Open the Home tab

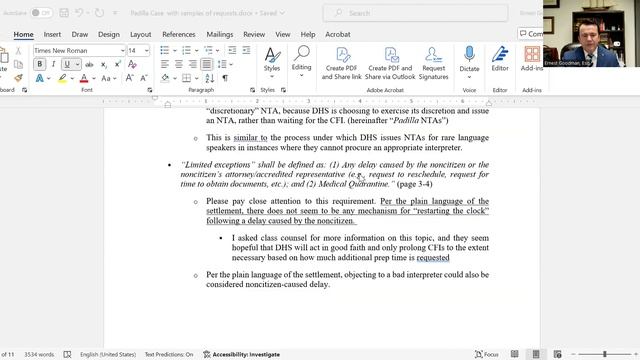24,35
